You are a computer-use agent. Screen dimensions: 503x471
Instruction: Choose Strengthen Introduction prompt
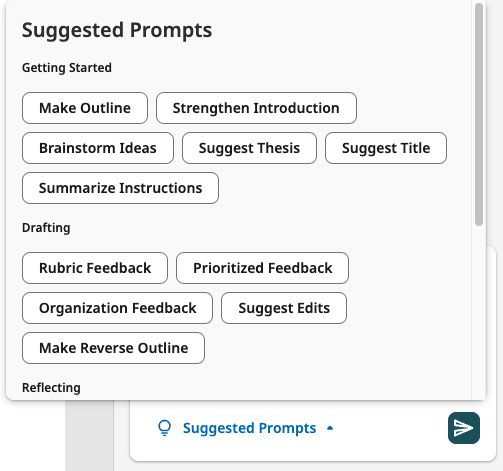pos(256,108)
